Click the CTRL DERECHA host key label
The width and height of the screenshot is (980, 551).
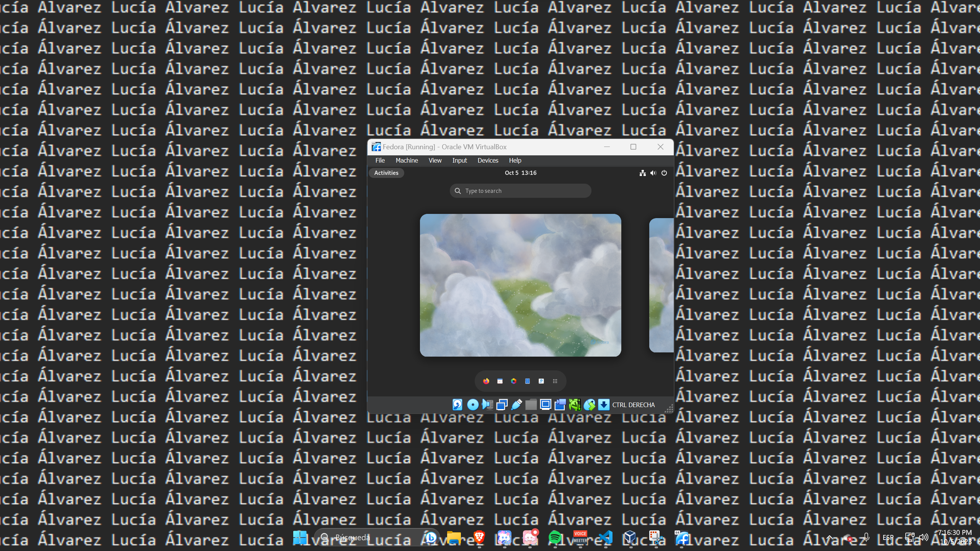[634, 405]
